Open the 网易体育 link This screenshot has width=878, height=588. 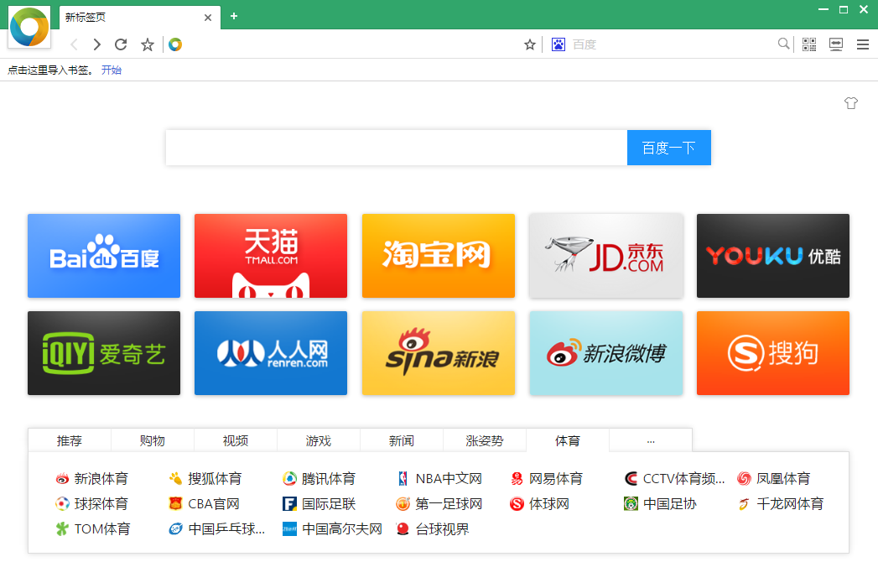coord(547,479)
